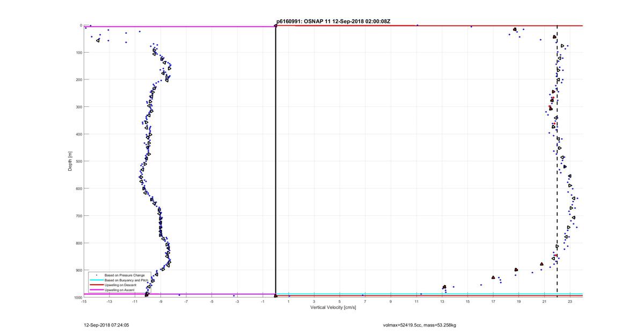Click the red line swatch in the legend
The height and width of the screenshot is (334, 644).
click(96, 285)
